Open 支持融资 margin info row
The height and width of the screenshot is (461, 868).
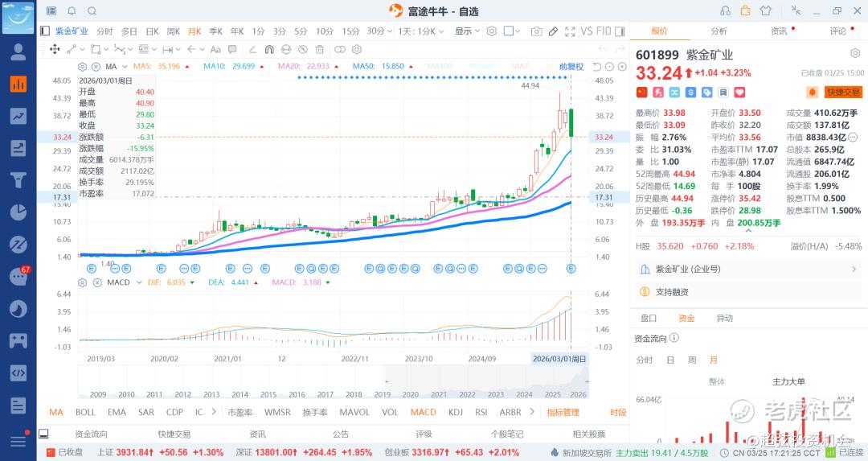748,292
